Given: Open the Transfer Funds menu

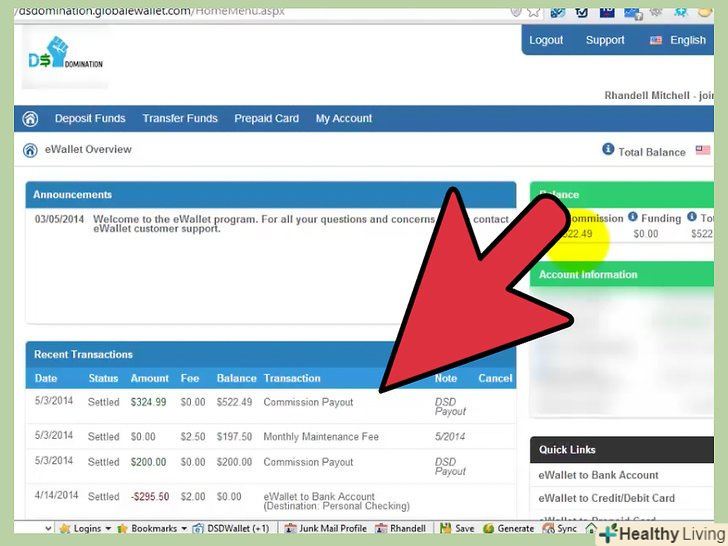Looking at the screenshot, I should (180, 118).
